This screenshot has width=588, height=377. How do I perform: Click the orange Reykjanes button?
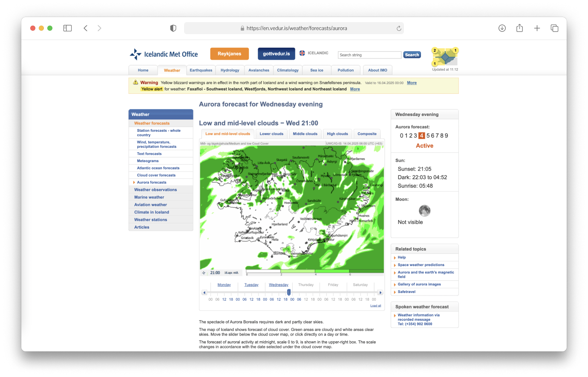pyautogui.click(x=229, y=54)
